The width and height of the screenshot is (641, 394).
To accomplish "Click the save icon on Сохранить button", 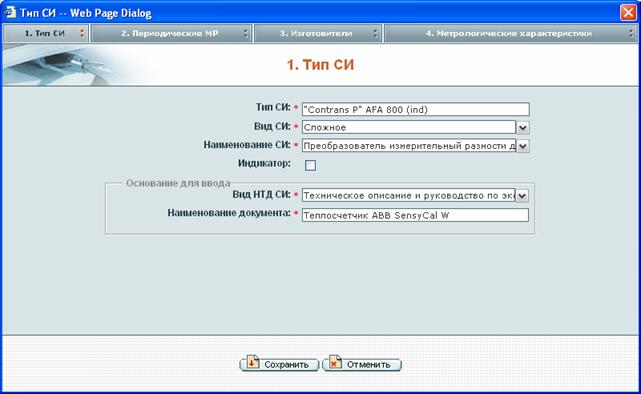I will coord(253,362).
